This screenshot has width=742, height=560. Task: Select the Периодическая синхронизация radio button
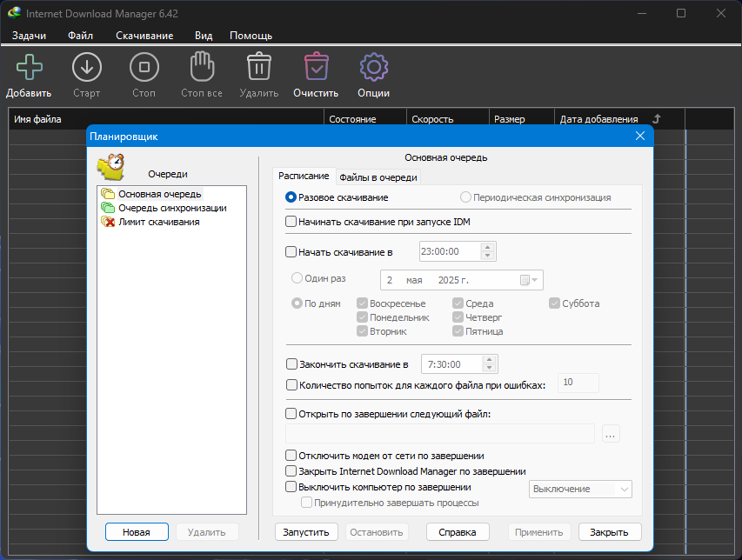(465, 197)
